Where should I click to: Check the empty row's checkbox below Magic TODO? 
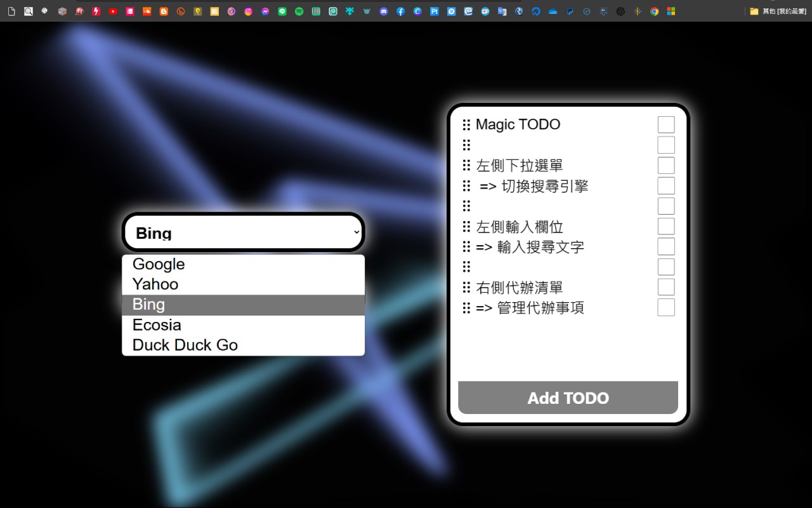(x=666, y=145)
